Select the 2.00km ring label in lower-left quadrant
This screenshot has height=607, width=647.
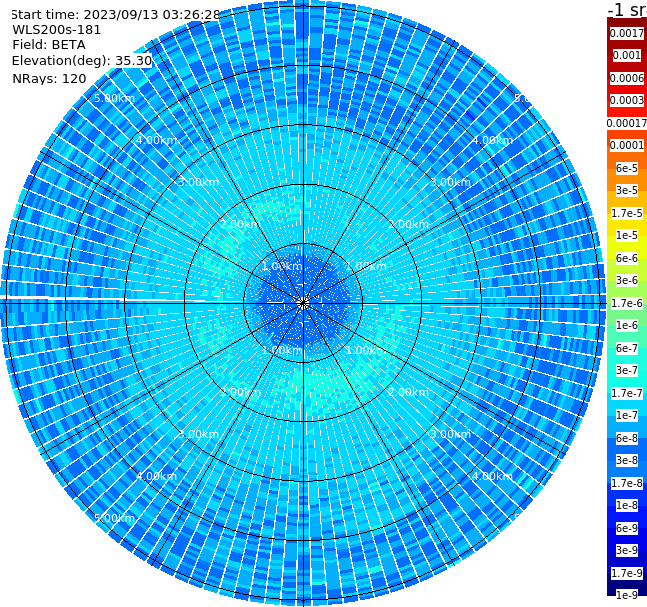point(240,392)
